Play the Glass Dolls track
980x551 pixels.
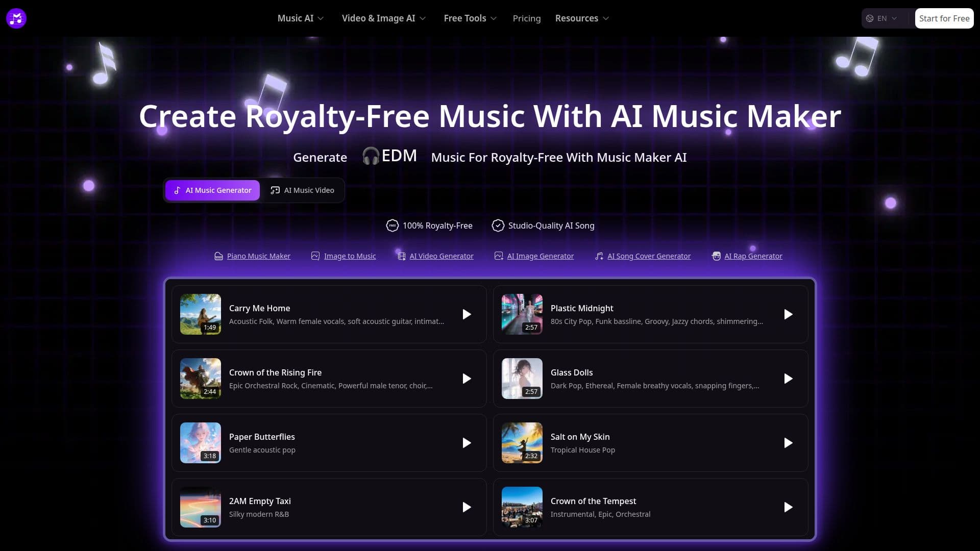pos(788,379)
